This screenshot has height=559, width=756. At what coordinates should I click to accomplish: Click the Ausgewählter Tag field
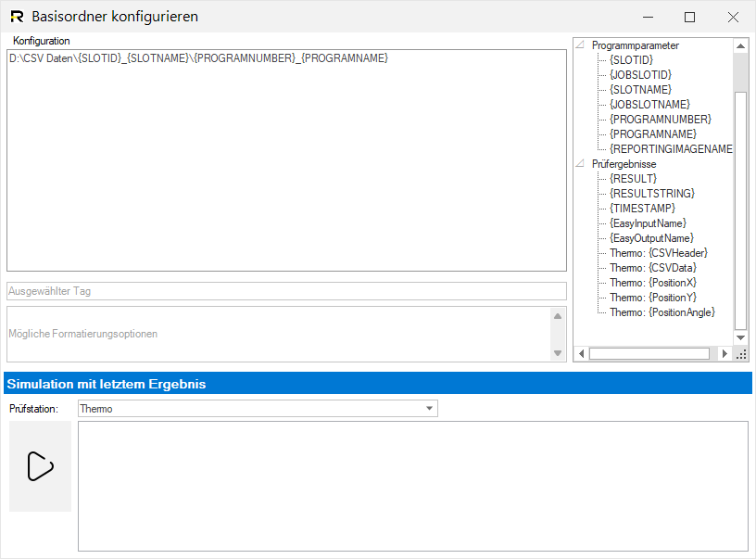pos(286,291)
